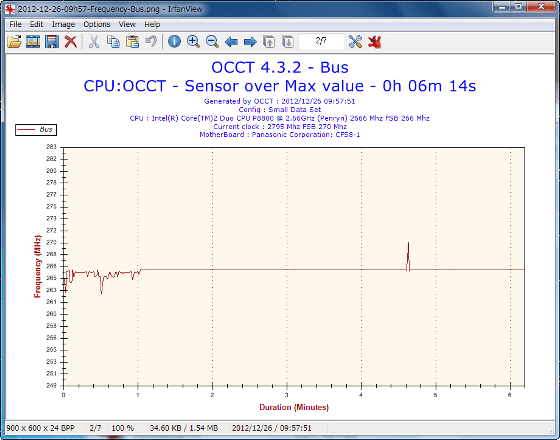Go to previous image with left arrow
The width and height of the screenshot is (560, 440).
click(x=231, y=42)
